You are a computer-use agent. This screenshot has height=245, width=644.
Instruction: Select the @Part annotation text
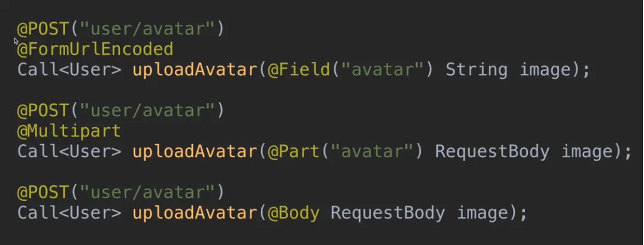click(294, 152)
